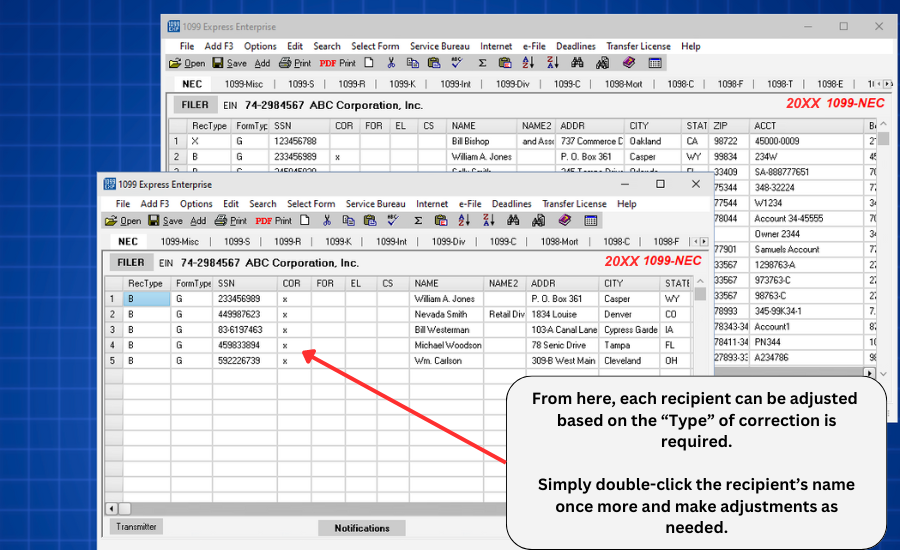Open the Deadlines menu in back window
Viewport: 900px width, 550px height.
click(575, 46)
